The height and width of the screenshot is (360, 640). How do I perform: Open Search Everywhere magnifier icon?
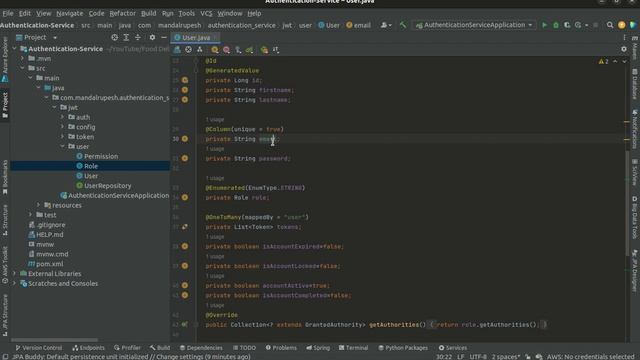point(610,25)
